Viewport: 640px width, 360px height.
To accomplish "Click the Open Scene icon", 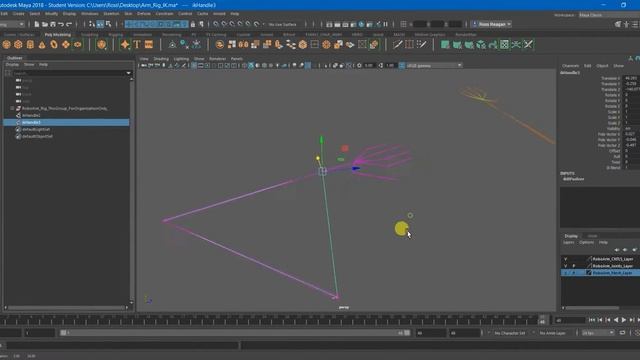I will pos(45,24).
